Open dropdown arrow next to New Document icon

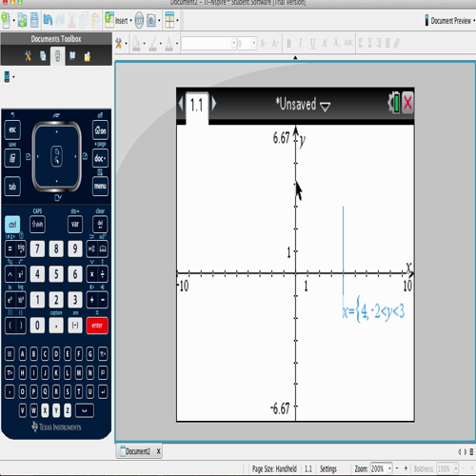(13, 20)
